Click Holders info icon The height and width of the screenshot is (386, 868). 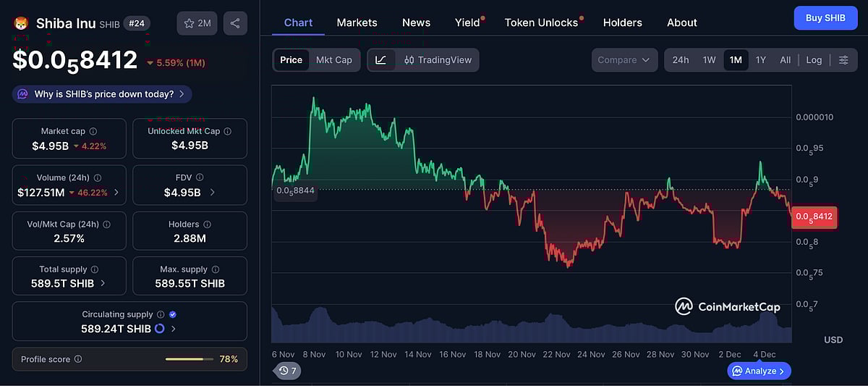(x=207, y=225)
